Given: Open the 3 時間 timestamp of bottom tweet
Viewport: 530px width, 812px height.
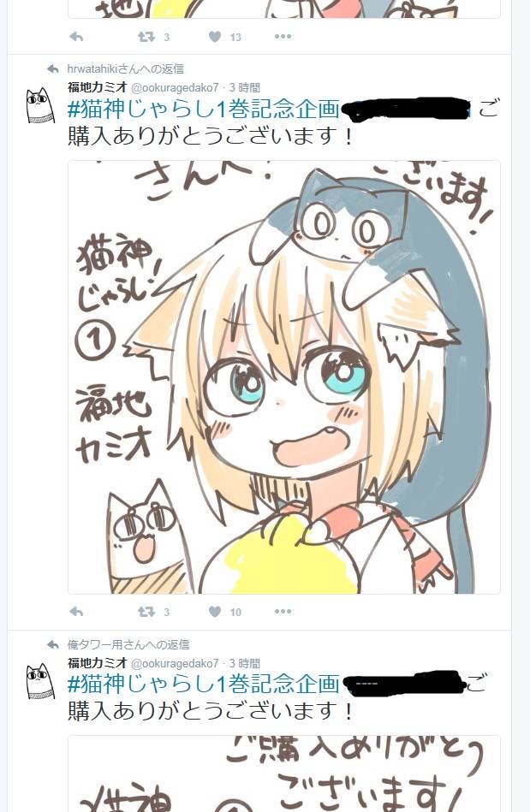Looking at the screenshot, I should [245, 663].
